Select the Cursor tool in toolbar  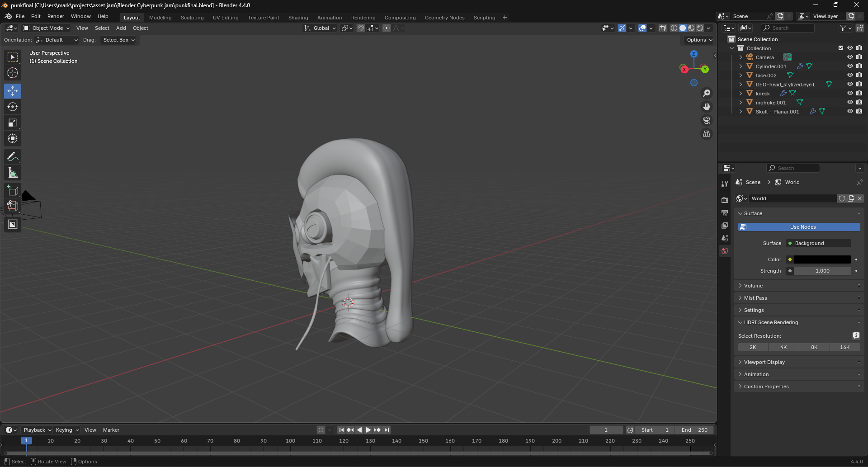point(13,73)
